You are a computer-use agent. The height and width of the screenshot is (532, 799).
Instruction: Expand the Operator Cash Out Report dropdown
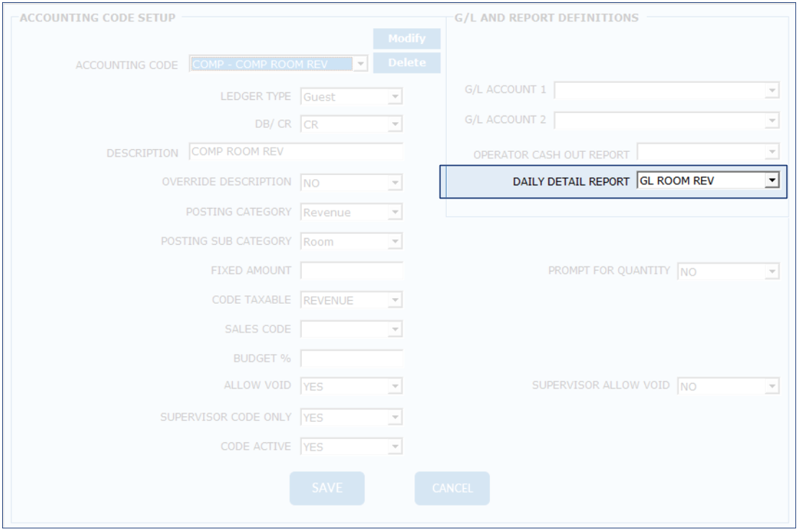click(772, 152)
